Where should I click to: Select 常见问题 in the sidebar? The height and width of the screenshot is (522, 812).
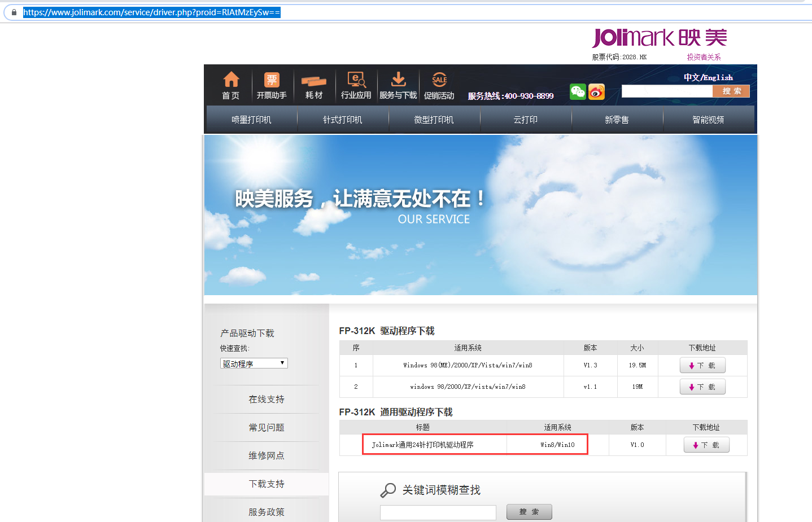tap(267, 427)
